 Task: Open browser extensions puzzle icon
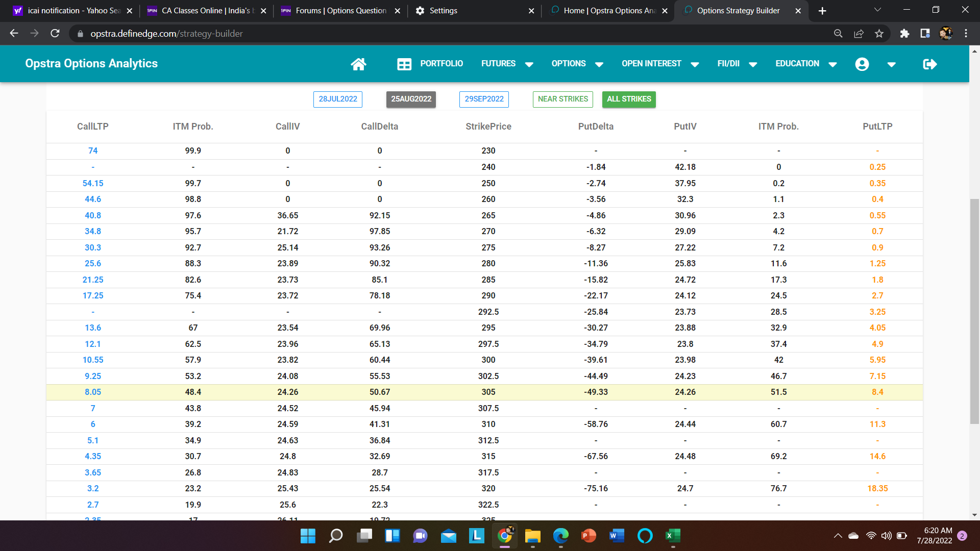[904, 34]
